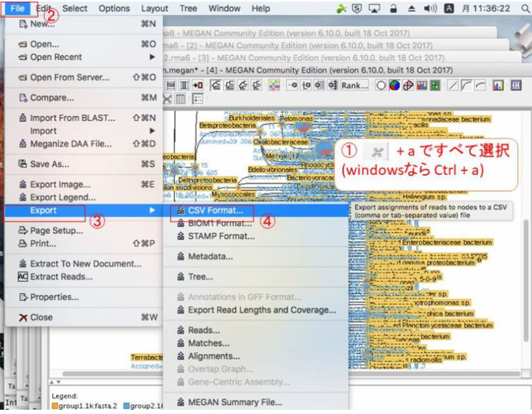Choose Close from the File menu
The image size is (532, 414).
[x=84, y=317]
